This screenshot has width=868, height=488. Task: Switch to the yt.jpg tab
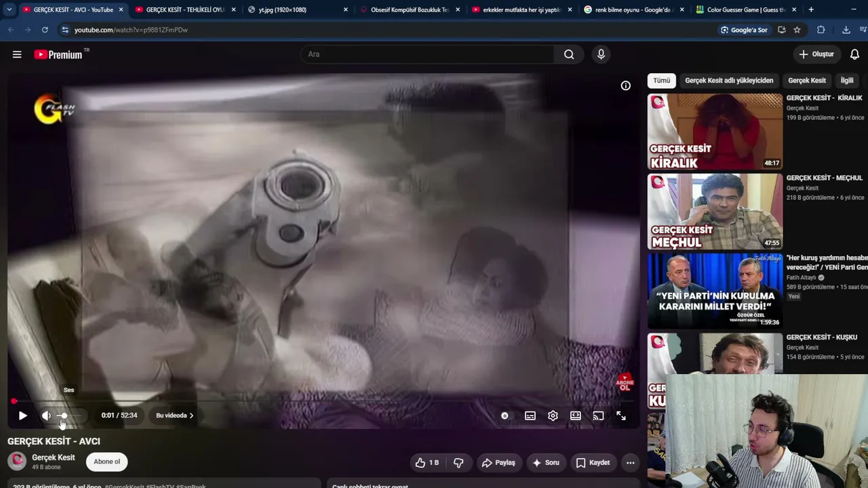(298, 9)
